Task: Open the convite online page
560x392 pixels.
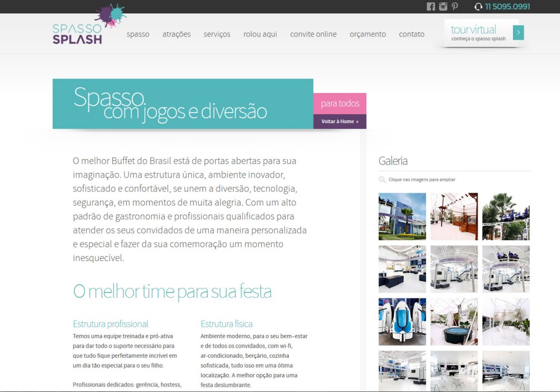Action: tap(313, 34)
